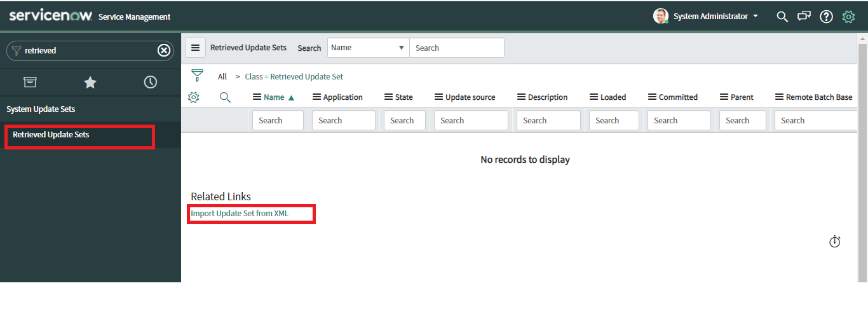This screenshot has width=868, height=330.
Task: Click Application column search box
Action: (x=344, y=120)
